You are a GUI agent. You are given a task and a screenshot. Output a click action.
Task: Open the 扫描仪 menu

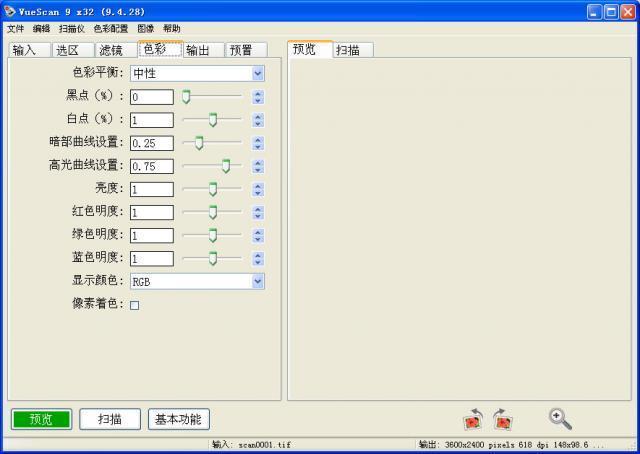click(x=71, y=29)
